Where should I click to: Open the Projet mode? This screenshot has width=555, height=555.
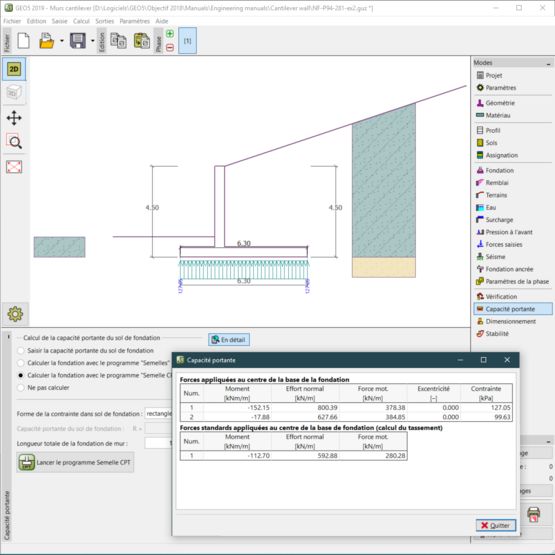coord(493,75)
